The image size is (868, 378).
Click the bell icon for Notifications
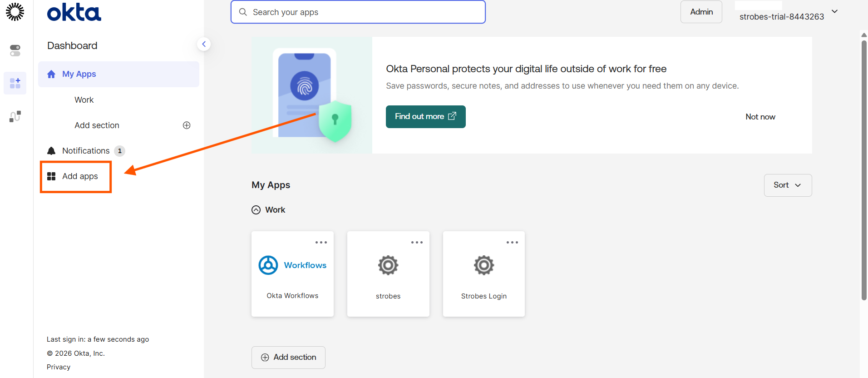[x=51, y=151]
